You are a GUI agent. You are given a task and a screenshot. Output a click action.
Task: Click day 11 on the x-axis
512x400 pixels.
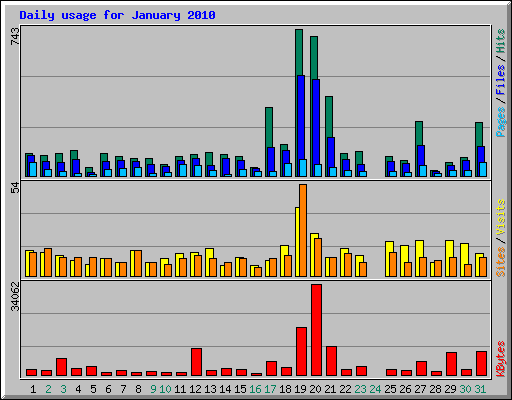[180, 389]
